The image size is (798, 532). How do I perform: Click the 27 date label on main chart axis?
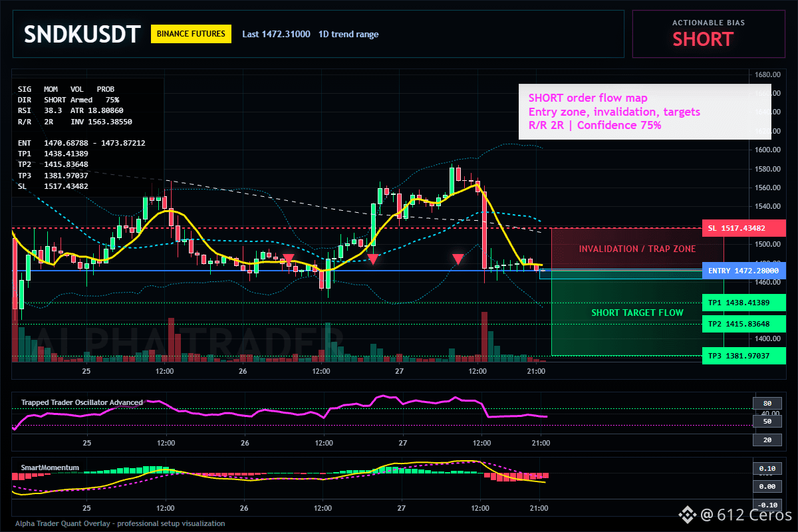(x=400, y=372)
